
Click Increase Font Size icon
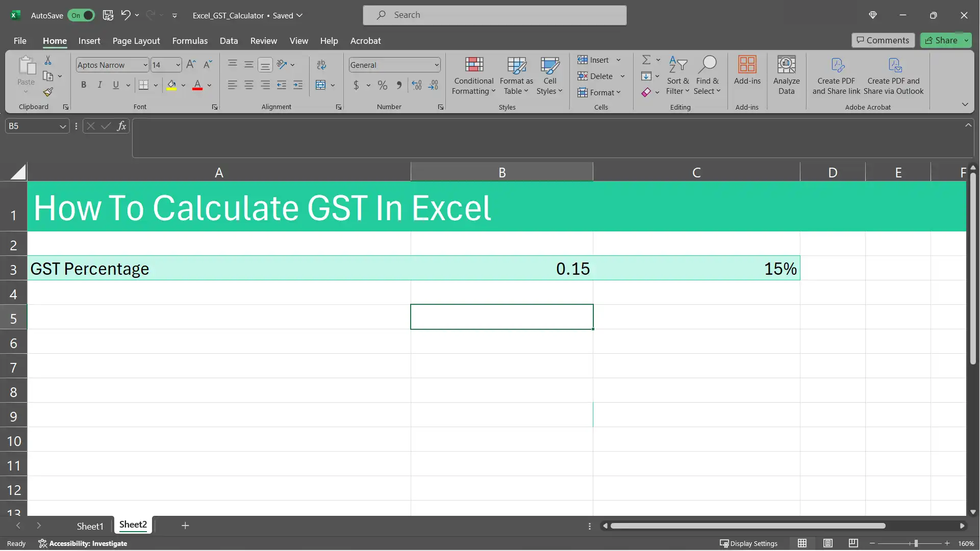191,65
